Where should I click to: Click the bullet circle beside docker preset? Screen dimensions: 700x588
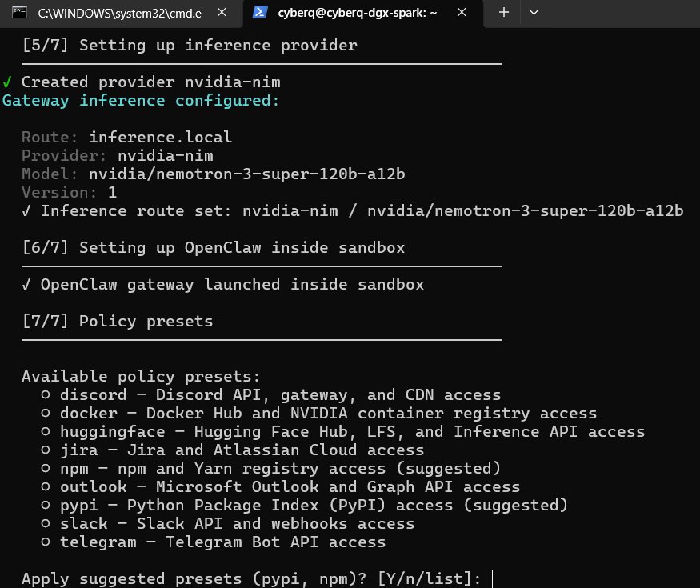[46, 413]
